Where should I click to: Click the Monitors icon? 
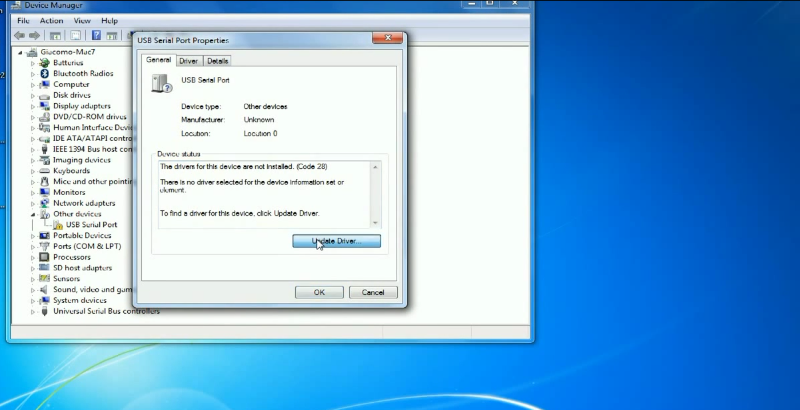(x=44, y=192)
